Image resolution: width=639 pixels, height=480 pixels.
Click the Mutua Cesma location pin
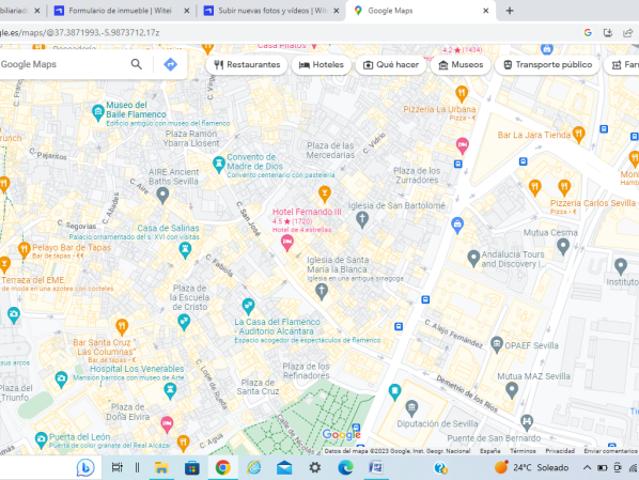coord(563,246)
